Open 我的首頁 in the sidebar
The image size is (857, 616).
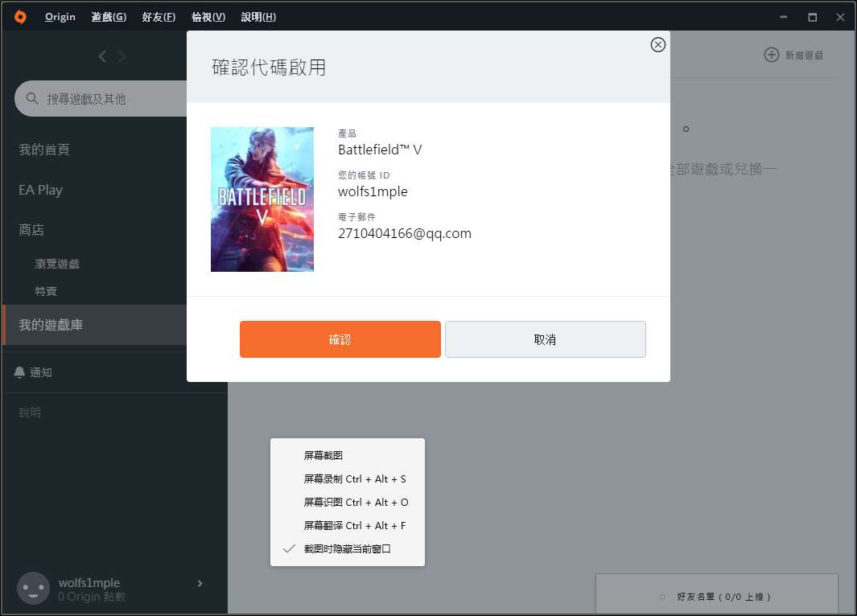44,150
